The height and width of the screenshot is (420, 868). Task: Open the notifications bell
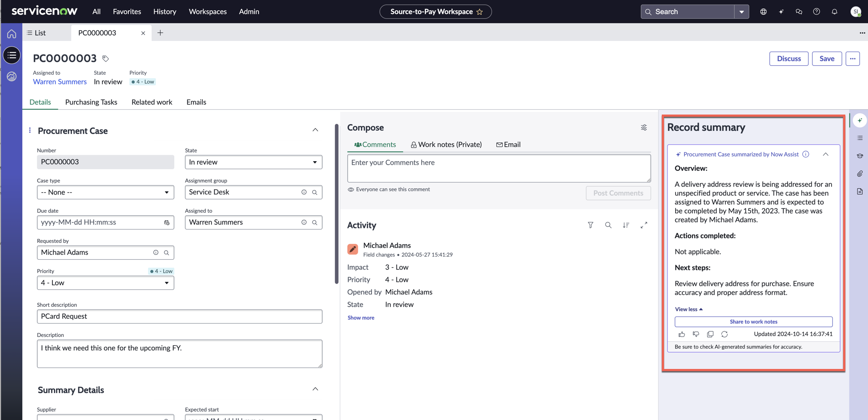pos(834,12)
